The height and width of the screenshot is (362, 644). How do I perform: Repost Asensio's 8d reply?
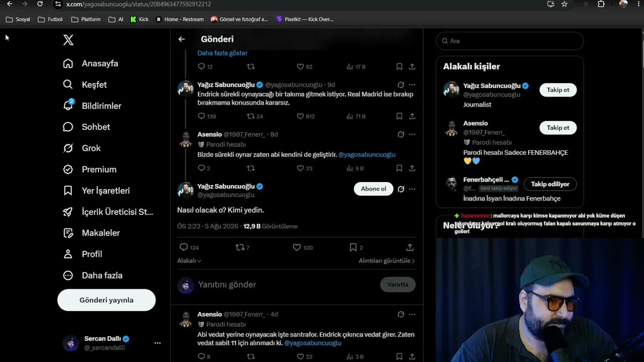click(251, 168)
